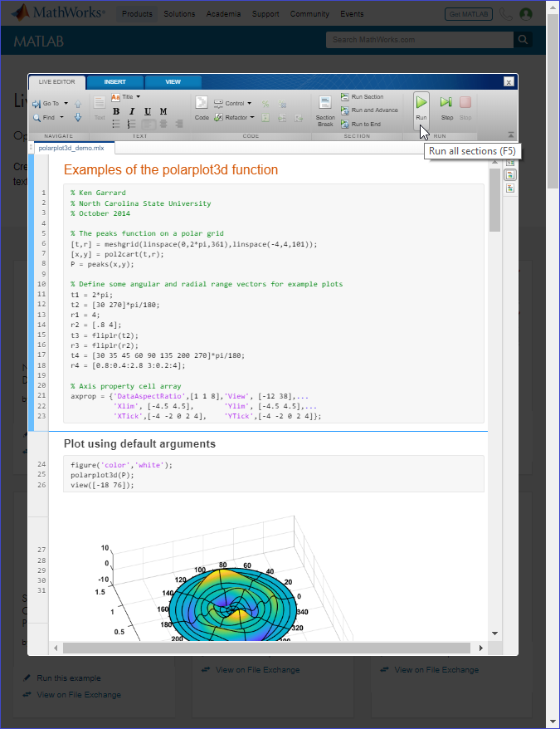Click the Code button in ribbon
Viewport: 560px width, 729px height.
point(202,108)
